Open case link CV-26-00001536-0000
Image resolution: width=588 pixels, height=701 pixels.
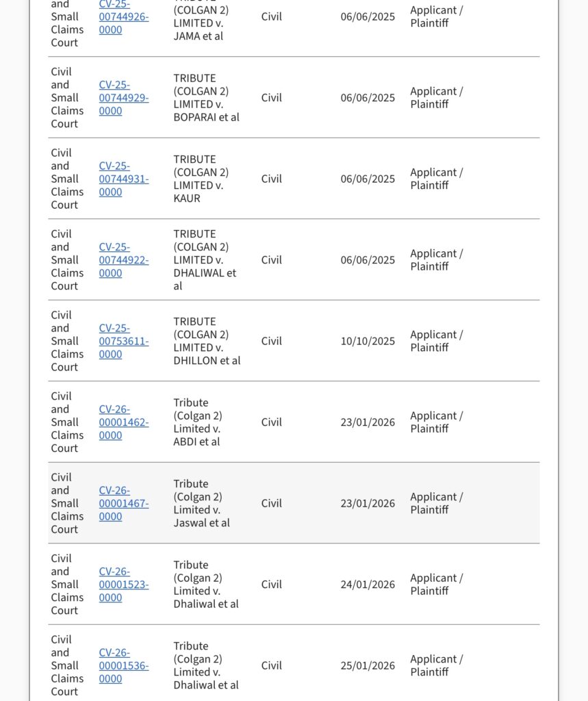click(x=124, y=665)
